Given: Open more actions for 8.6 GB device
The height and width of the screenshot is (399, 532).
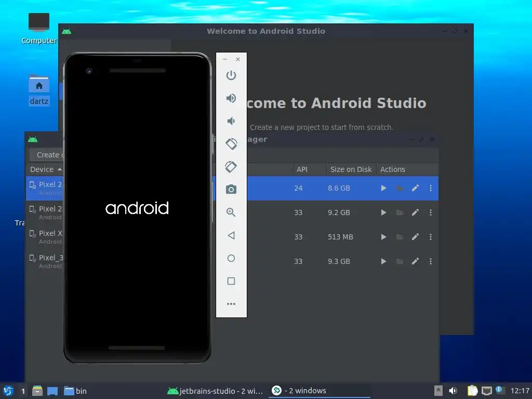Looking at the screenshot, I should click(x=431, y=188).
